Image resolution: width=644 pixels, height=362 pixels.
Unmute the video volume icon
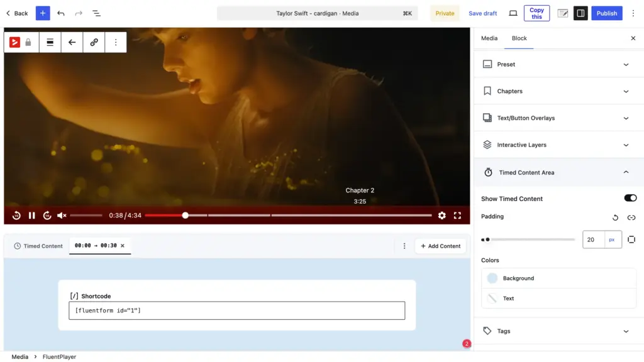(62, 216)
